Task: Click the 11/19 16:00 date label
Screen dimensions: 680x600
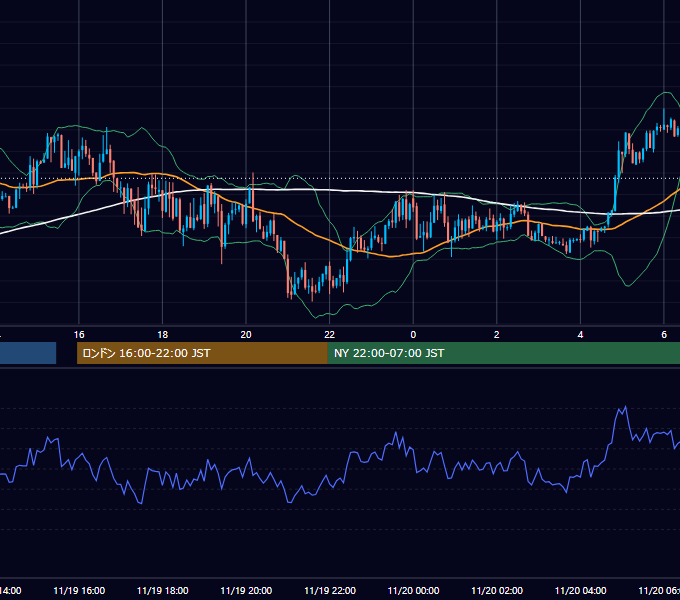Action: point(79,590)
